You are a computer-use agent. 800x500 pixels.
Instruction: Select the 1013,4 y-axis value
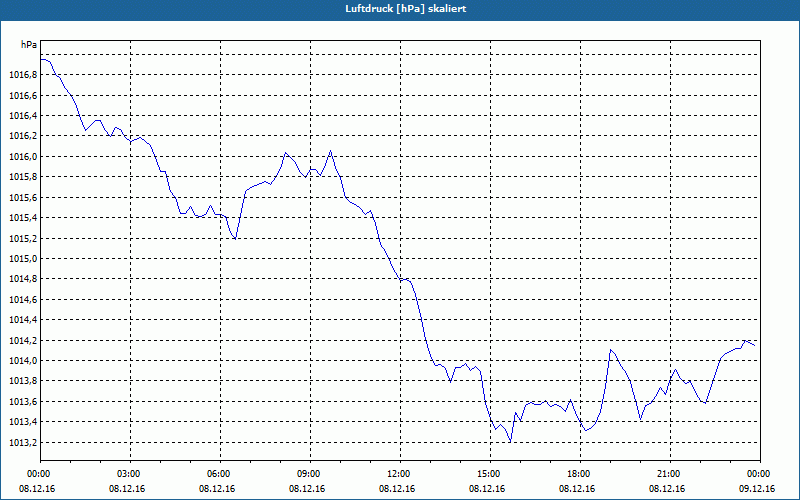tap(23, 422)
